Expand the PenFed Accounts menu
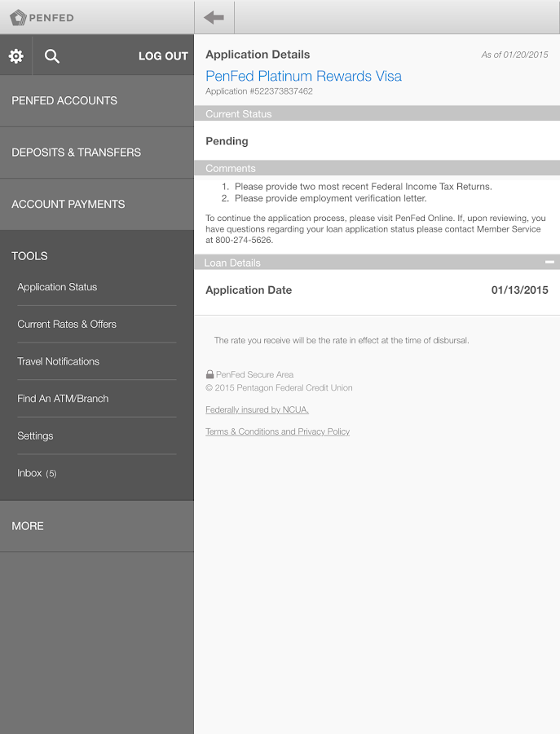This screenshot has height=734, width=560. [96, 101]
